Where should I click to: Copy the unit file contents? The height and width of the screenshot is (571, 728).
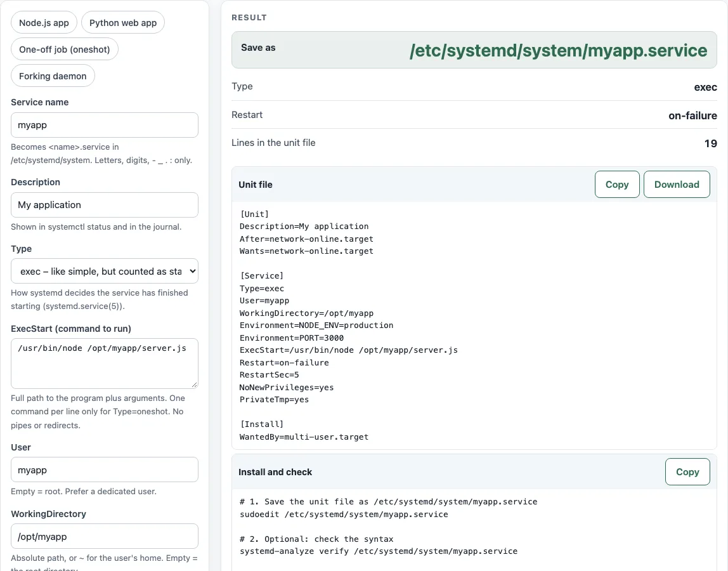(x=617, y=185)
